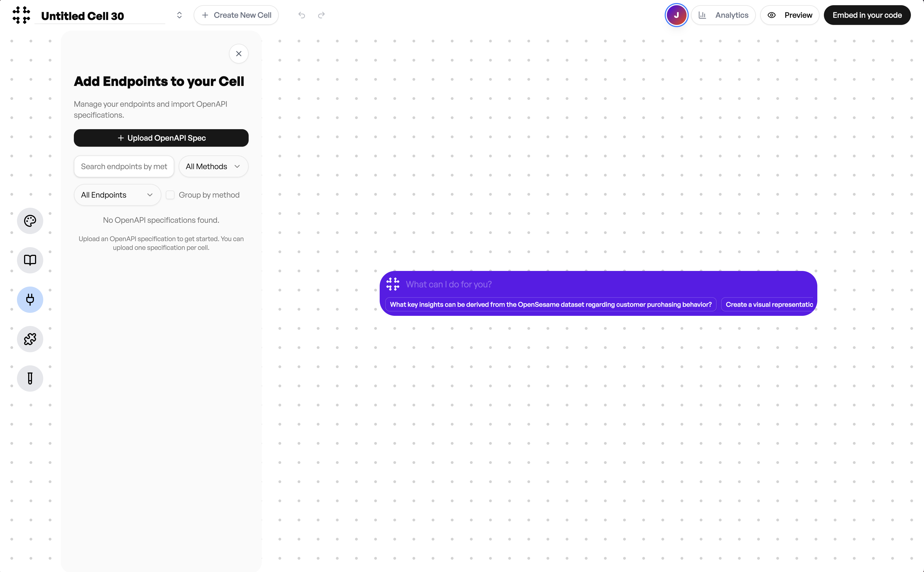924x572 pixels.
Task: Open the J user avatar
Action: pyautogui.click(x=676, y=15)
